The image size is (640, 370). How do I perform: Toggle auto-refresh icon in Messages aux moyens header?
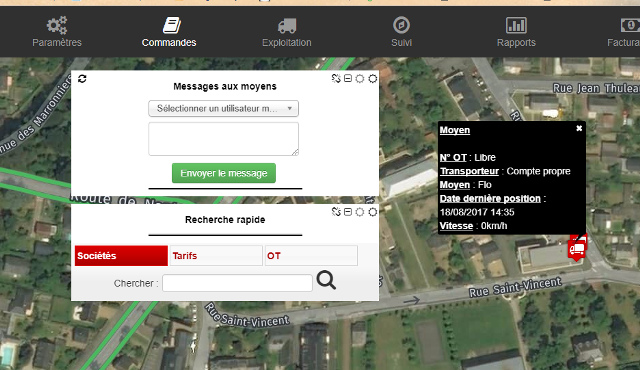pyautogui.click(x=336, y=78)
